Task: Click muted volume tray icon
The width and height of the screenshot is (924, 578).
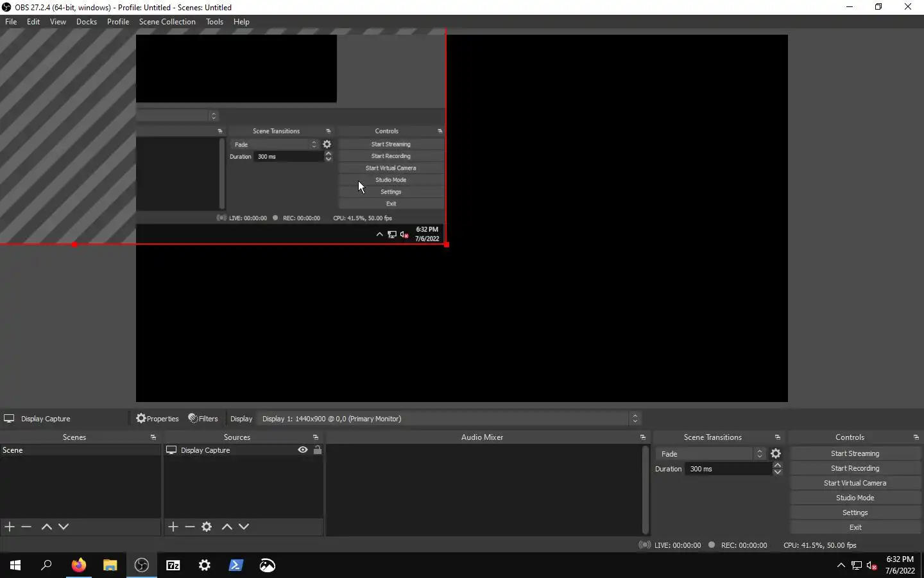Action: coord(872,565)
